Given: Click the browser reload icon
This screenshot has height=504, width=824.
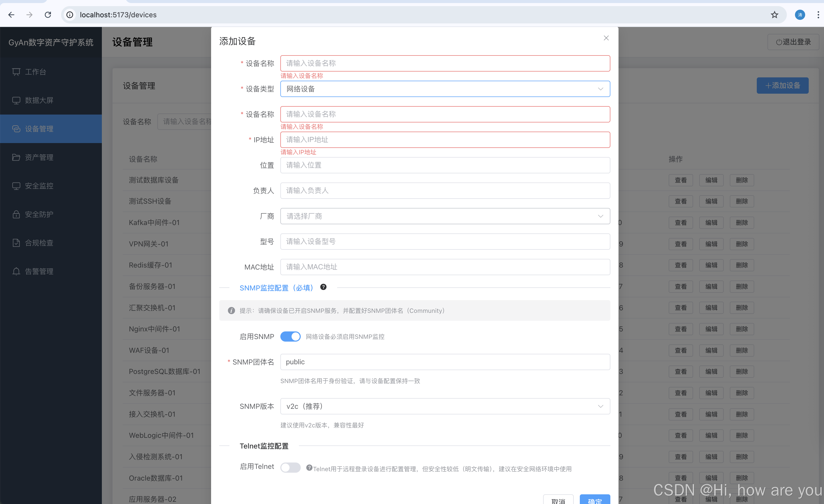Looking at the screenshot, I should click(48, 15).
